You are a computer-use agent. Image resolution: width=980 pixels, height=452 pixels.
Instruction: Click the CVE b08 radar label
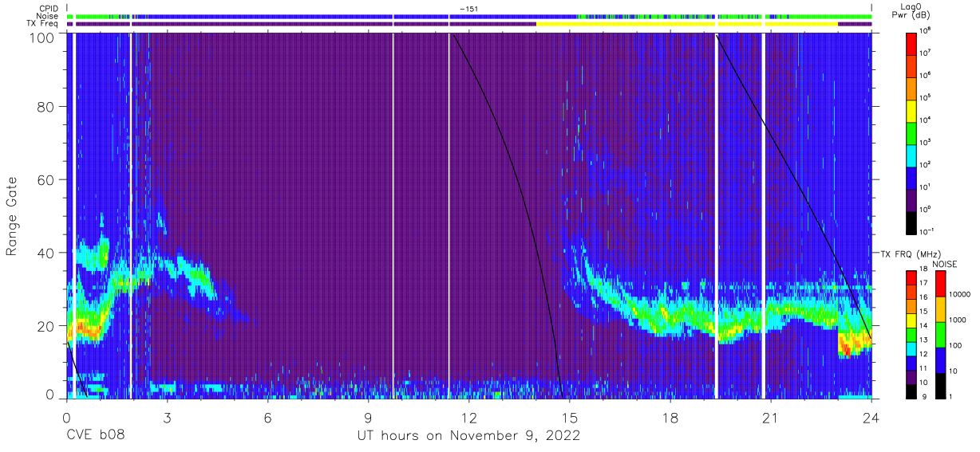(95, 435)
